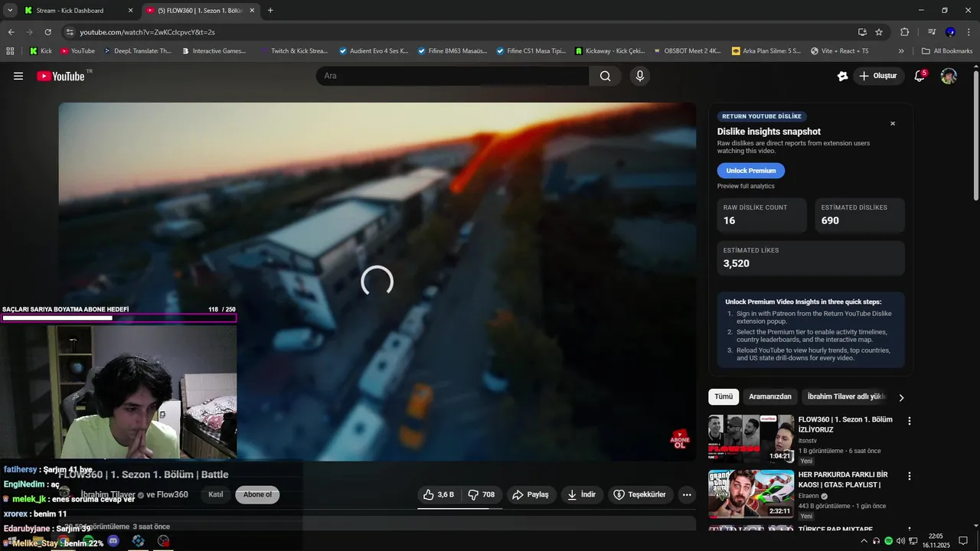Close the FLOW360 YouTube tab
Viewport: 980px width, 551px height.
coord(253,11)
